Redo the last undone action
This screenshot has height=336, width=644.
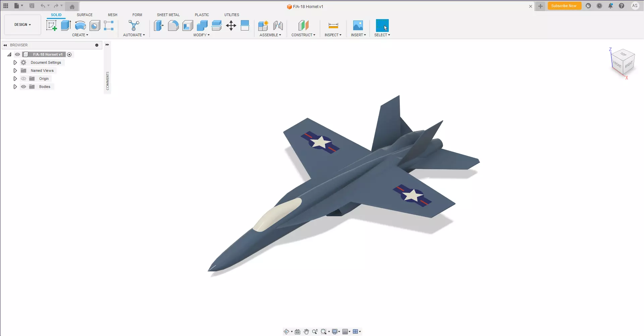point(56,6)
